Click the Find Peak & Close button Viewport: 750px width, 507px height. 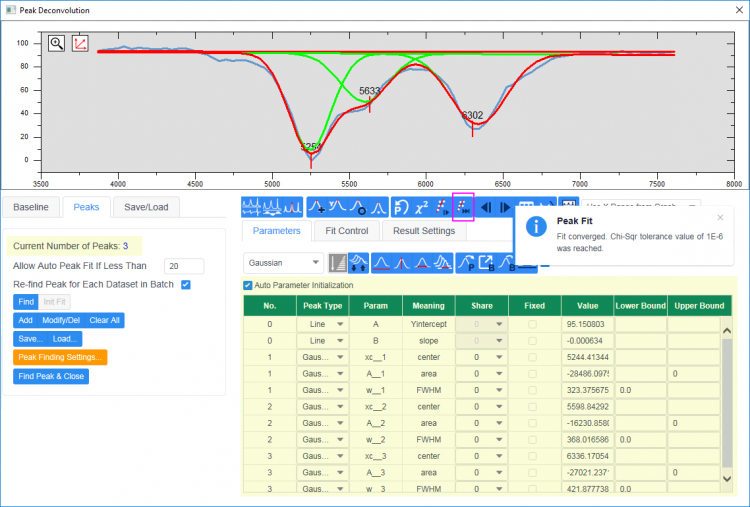point(51,377)
